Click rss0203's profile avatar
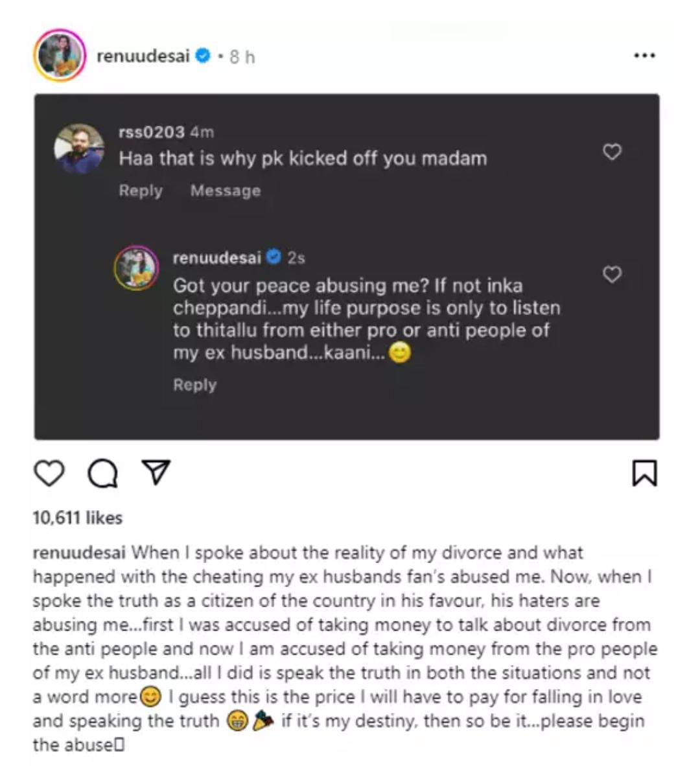 [79, 148]
